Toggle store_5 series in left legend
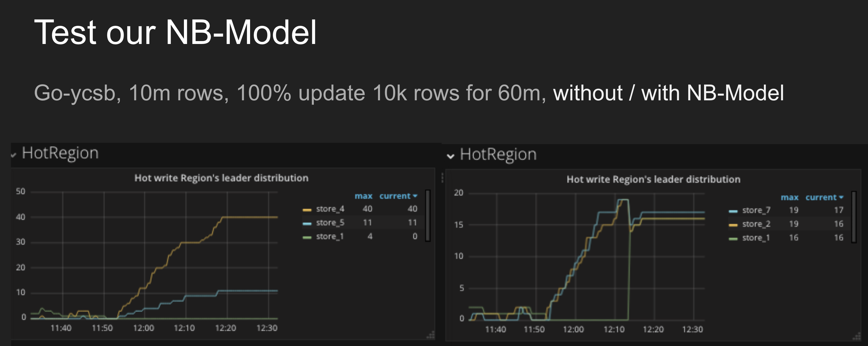The height and width of the screenshot is (346, 868). point(330,223)
